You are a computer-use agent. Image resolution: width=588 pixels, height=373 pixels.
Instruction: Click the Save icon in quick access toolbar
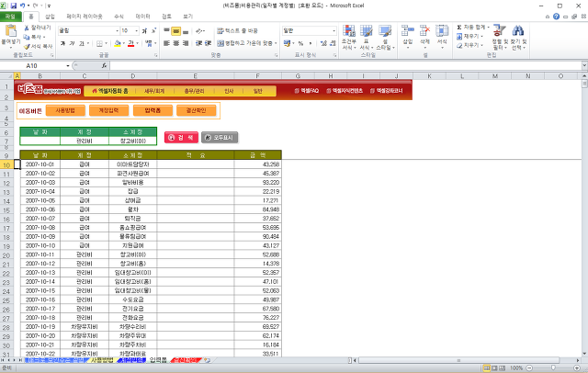click(x=14, y=6)
